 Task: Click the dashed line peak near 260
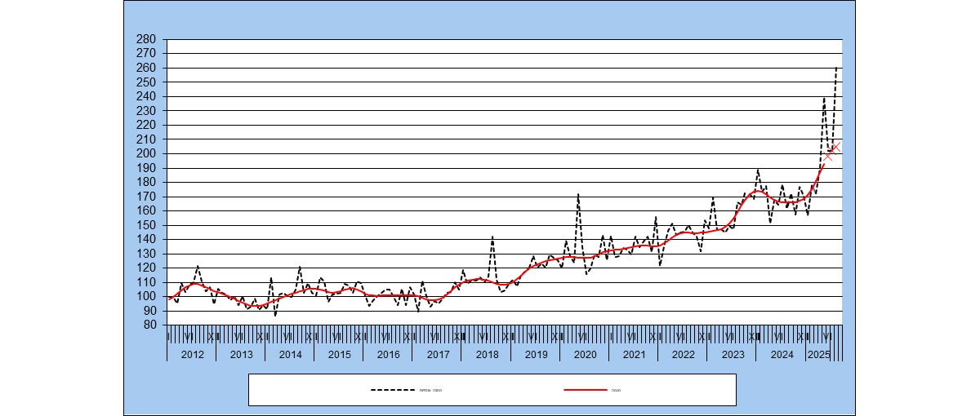click(837, 69)
